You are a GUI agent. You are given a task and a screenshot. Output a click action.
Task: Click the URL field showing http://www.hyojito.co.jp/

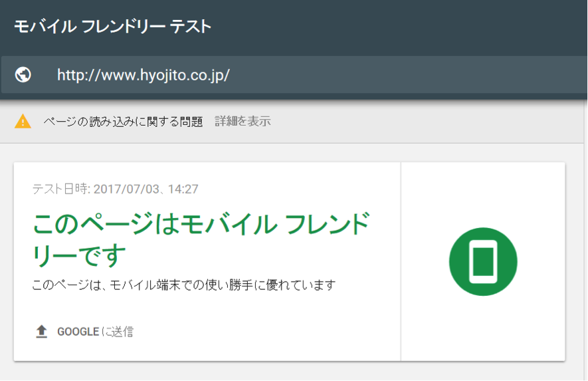pyautogui.click(x=294, y=74)
